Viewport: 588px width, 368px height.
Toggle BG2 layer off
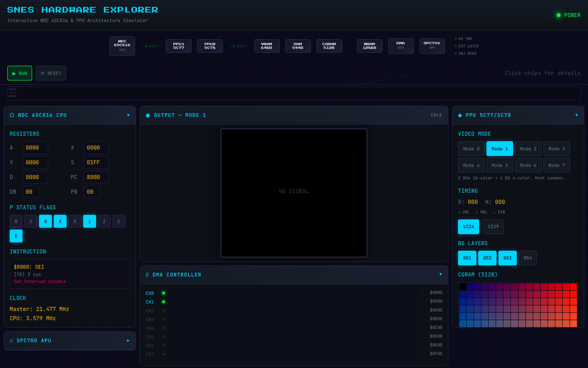point(487,258)
